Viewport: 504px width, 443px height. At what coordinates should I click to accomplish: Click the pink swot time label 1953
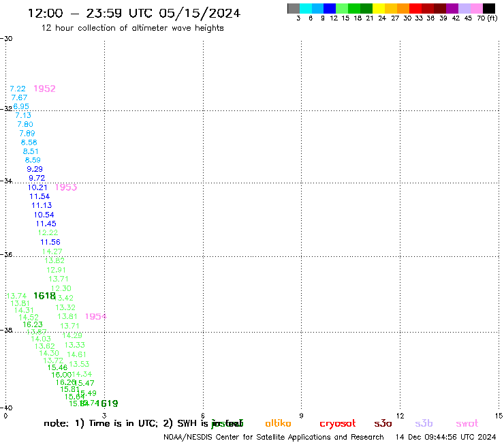pos(66,187)
